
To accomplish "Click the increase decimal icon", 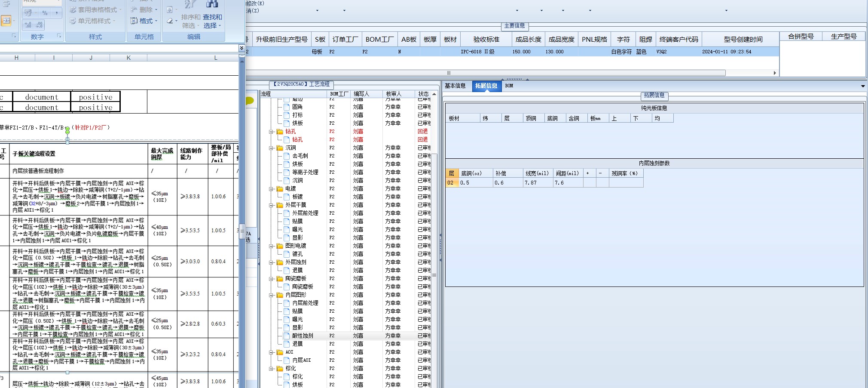I will [x=28, y=25].
